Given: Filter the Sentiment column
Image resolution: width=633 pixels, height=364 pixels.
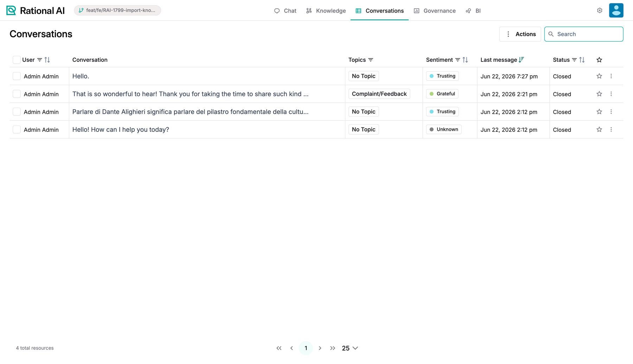Looking at the screenshot, I should (x=458, y=60).
